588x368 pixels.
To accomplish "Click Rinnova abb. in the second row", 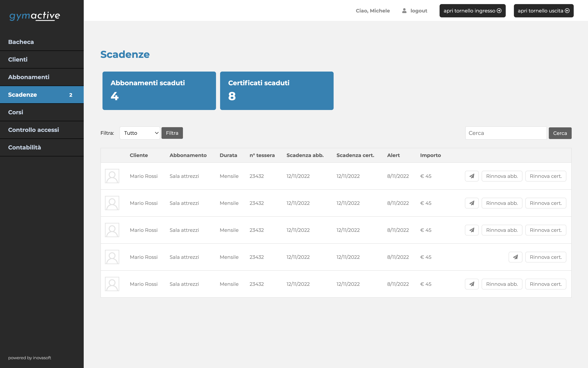I will [x=502, y=203].
